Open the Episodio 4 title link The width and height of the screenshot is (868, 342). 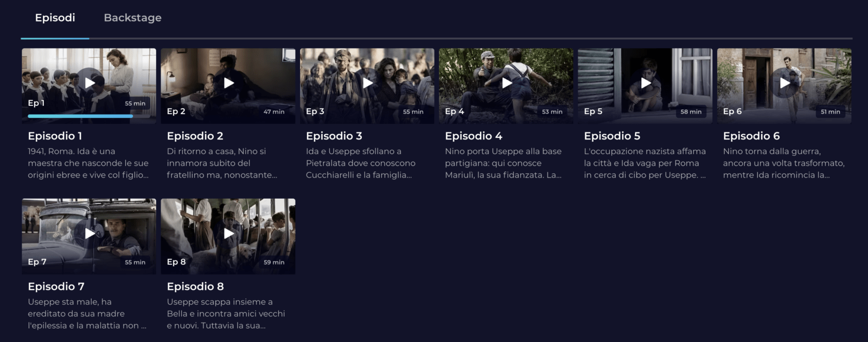[474, 136]
